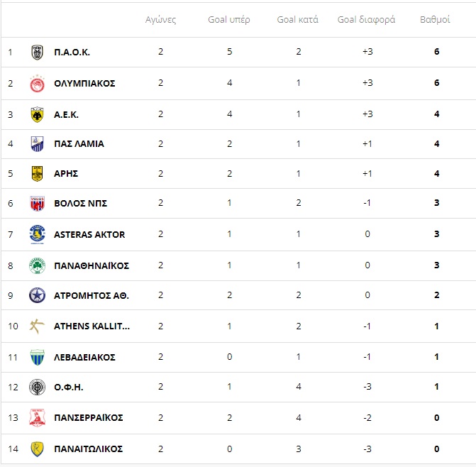The width and height of the screenshot is (476, 467).
Task: Click the Αγώνες column header
Action: (x=160, y=20)
